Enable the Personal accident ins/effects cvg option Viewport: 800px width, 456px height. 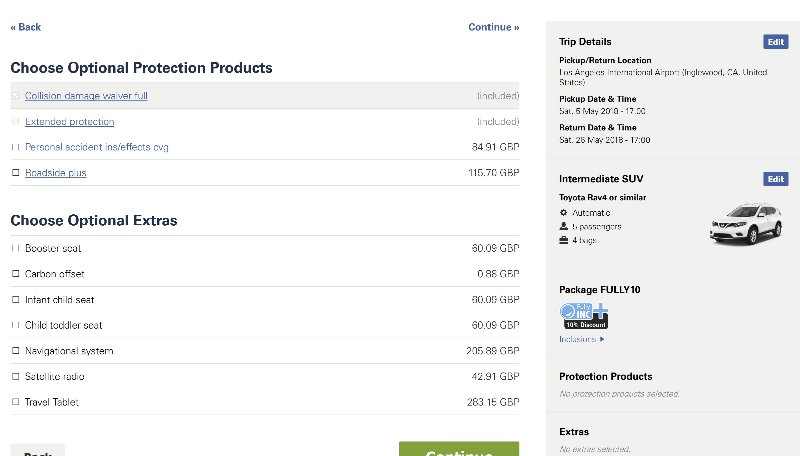pos(15,147)
